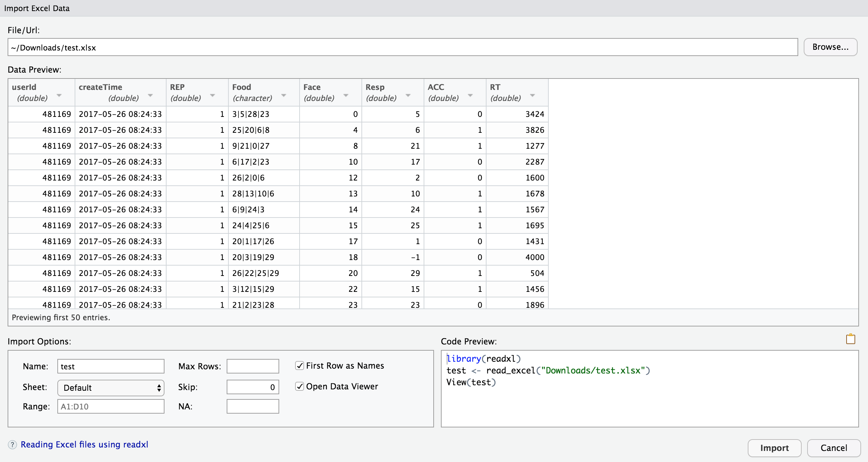Open Reading Excel files using readxl link
Image resolution: width=868 pixels, height=462 pixels.
tap(85, 444)
